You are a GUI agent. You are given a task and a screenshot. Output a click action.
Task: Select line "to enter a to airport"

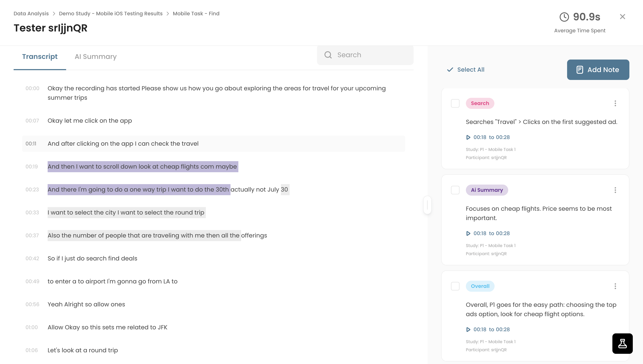coord(112,282)
